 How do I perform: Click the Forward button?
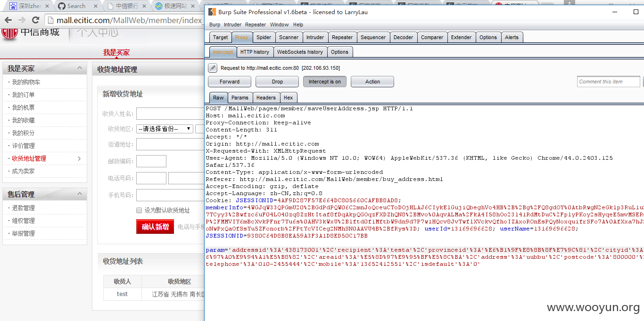(x=230, y=82)
